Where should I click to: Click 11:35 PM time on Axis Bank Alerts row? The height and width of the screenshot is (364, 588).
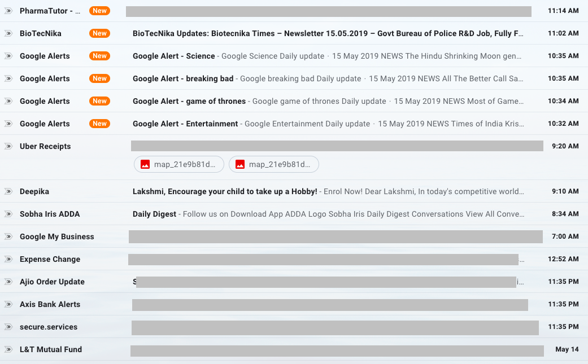[563, 304]
